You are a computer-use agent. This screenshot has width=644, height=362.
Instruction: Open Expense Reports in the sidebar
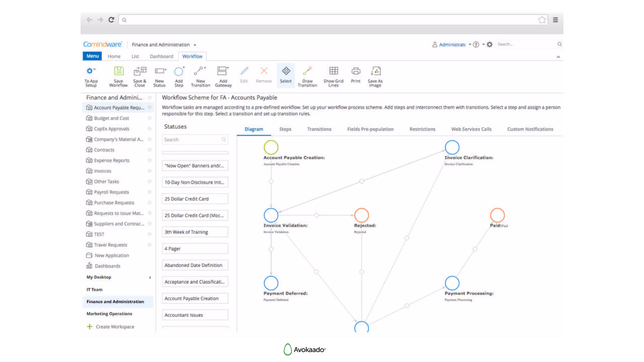[x=111, y=161]
